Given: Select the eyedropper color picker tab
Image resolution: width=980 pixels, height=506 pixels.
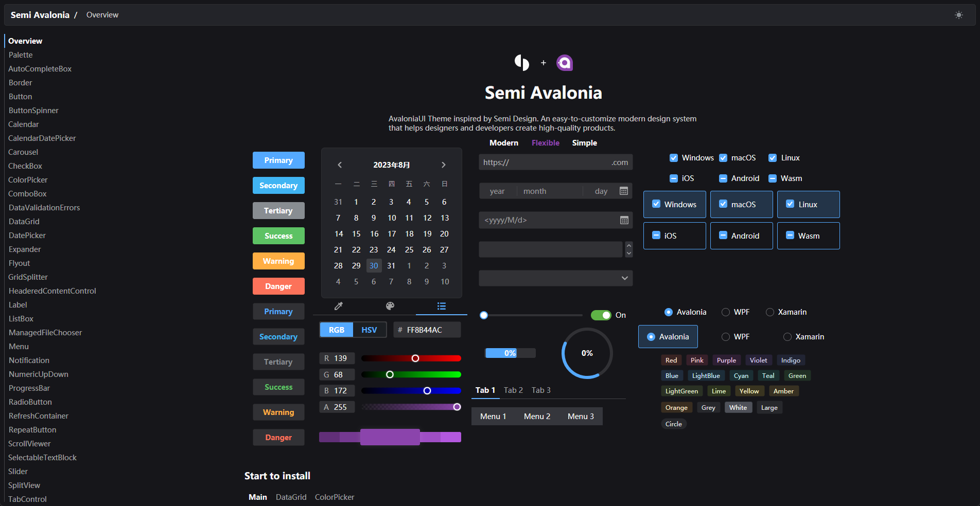Looking at the screenshot, I should (338, 306).
